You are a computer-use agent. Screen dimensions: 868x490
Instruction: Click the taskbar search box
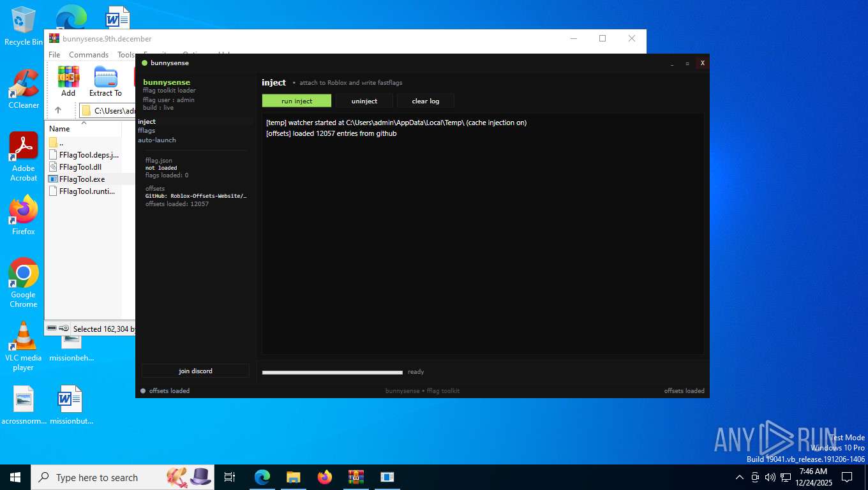point(123,477)
